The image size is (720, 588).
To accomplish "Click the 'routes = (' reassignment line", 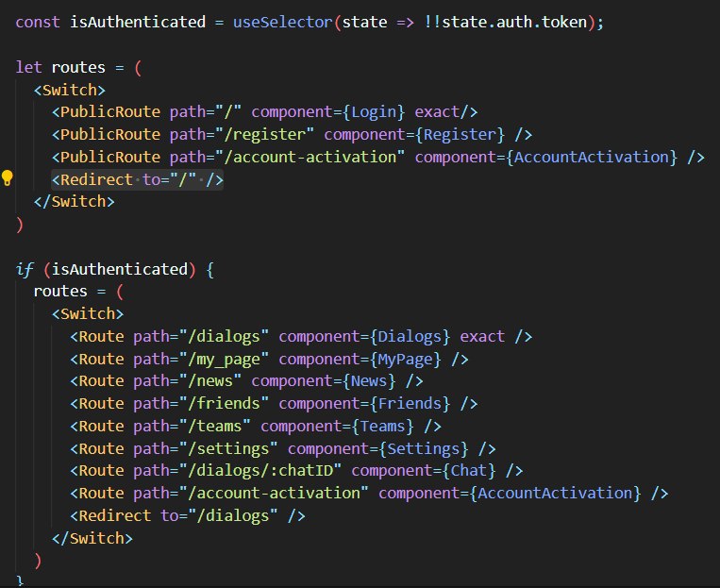I will (x=78, y=292).
